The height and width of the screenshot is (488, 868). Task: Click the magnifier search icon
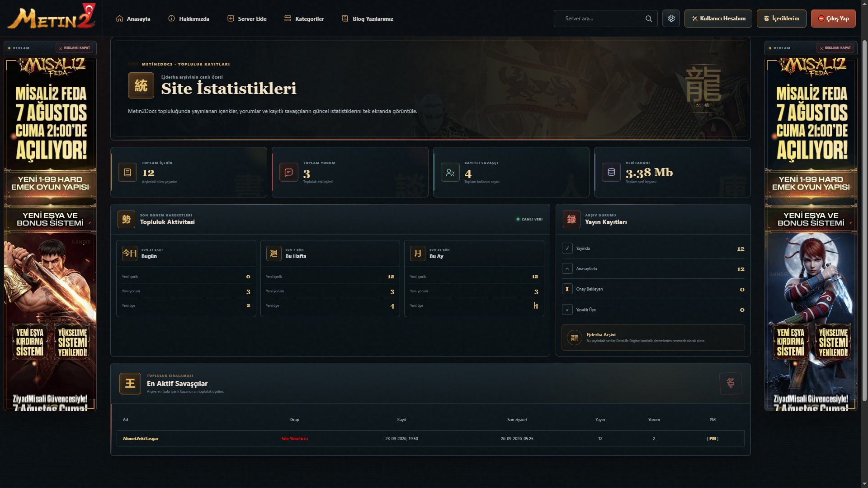click(649, 19)
